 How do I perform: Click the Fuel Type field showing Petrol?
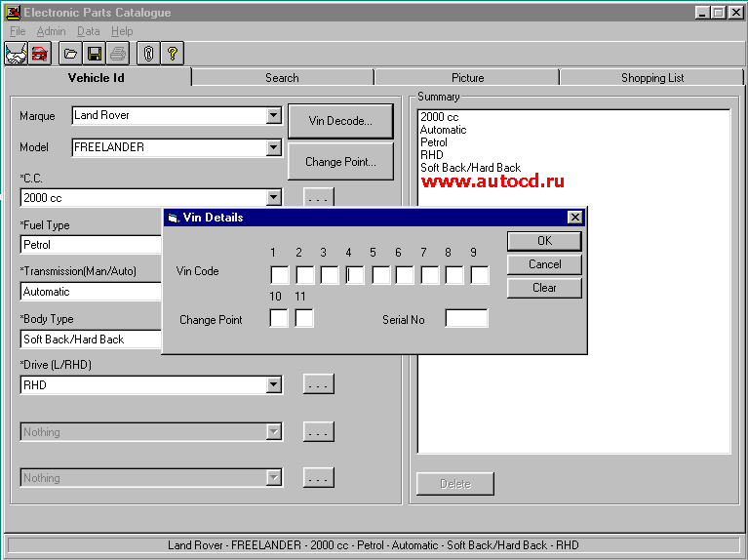coord(91,245)
